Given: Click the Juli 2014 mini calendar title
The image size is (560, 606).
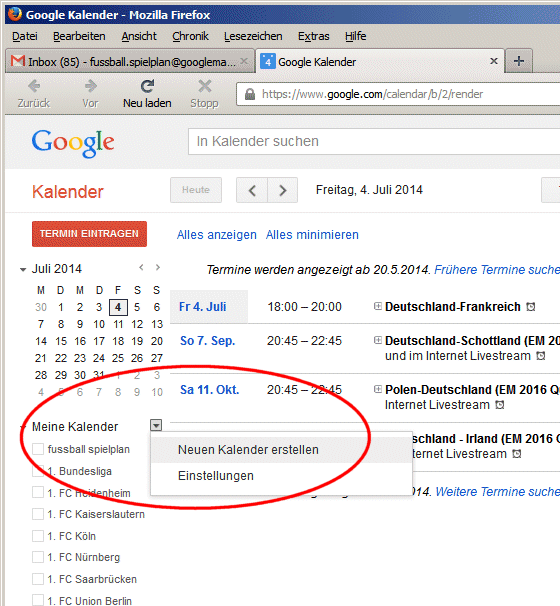Looking at the screenshot, I should tap(57, 269).
